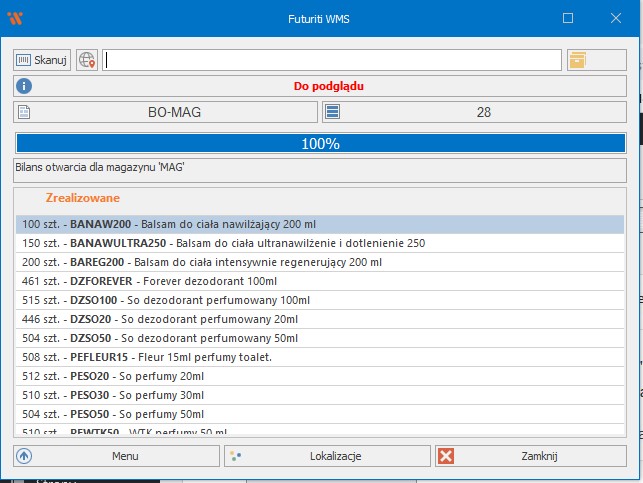Click the list icon beside number 28
This screenshot has height=483, width=643.
(x=332, y=112)
